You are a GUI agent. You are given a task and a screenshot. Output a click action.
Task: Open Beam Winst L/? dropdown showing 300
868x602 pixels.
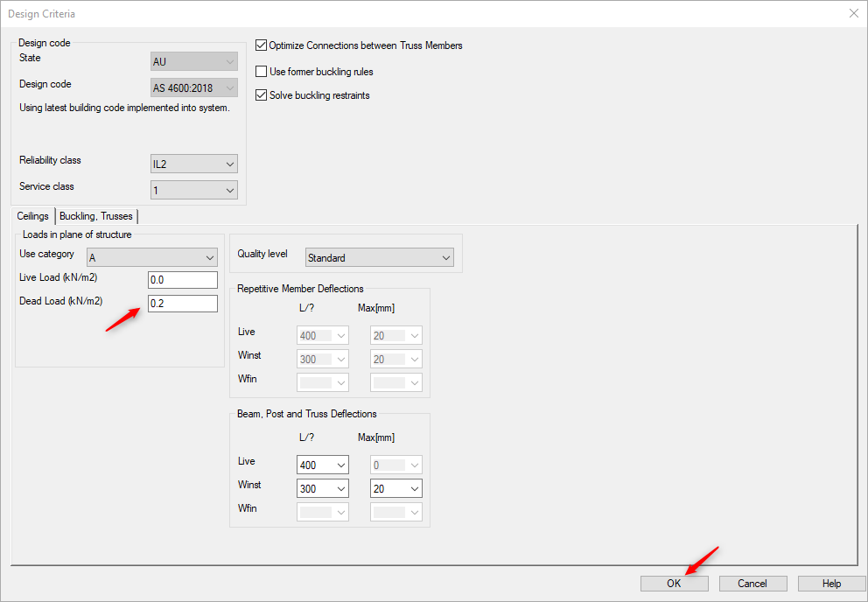tap(323, 488)
